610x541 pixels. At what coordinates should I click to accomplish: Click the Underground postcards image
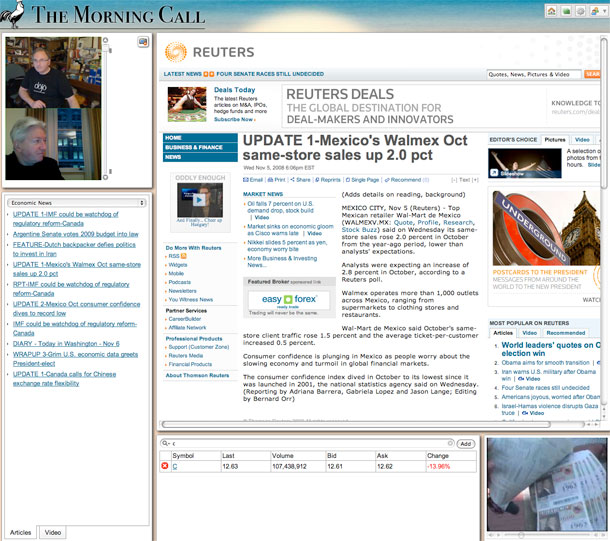click(546, 228)
